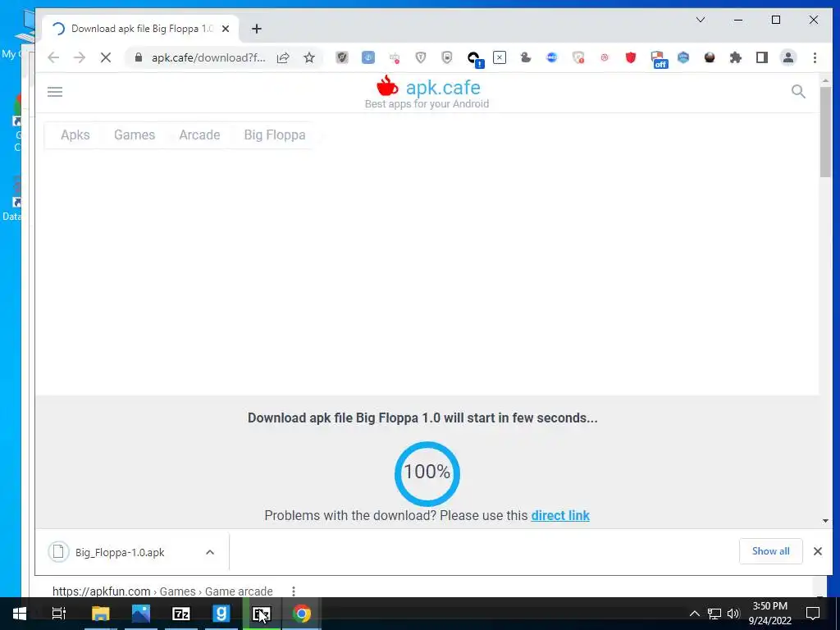Open Task View in the taskbar

point(59,614)
